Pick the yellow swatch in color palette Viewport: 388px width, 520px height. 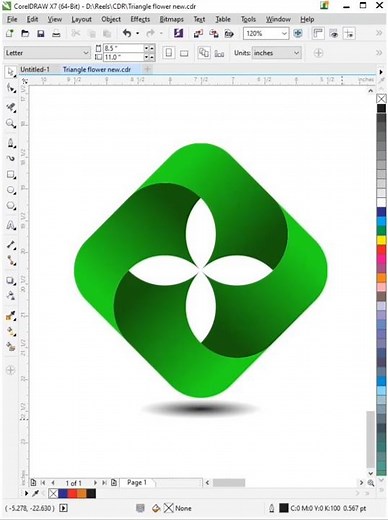tap(381, 240)
